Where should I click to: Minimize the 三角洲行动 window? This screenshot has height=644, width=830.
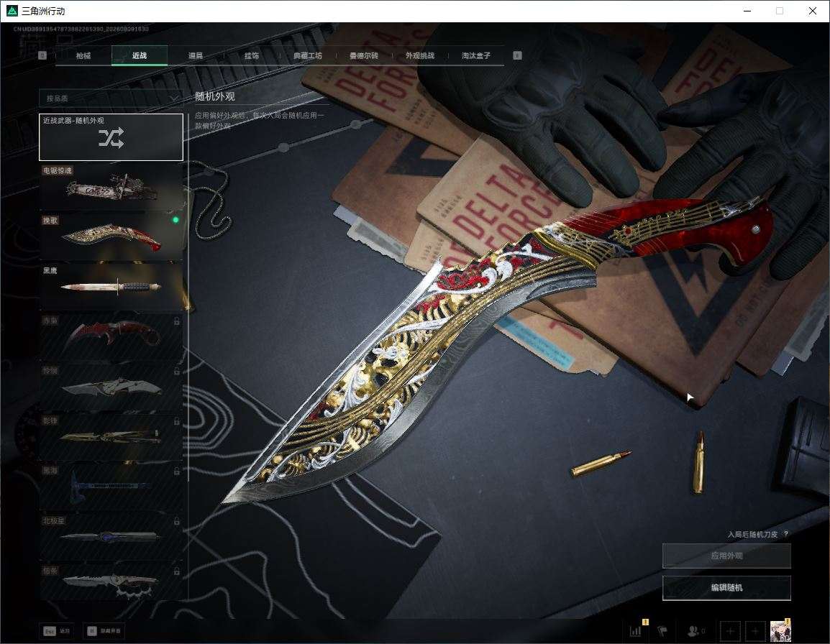pos(747,11)
